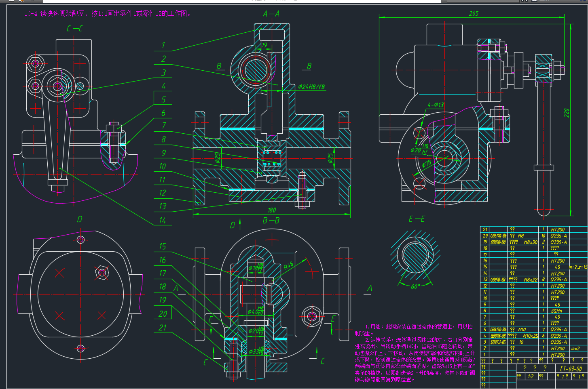Click the Φ78 diameter dimension text
588x389 pixels.
click(427, 164)
